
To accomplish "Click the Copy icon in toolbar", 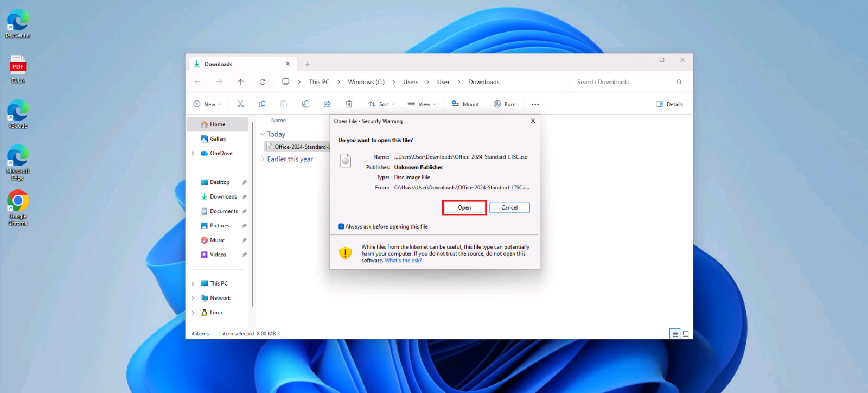I will (x=262, y=104).
